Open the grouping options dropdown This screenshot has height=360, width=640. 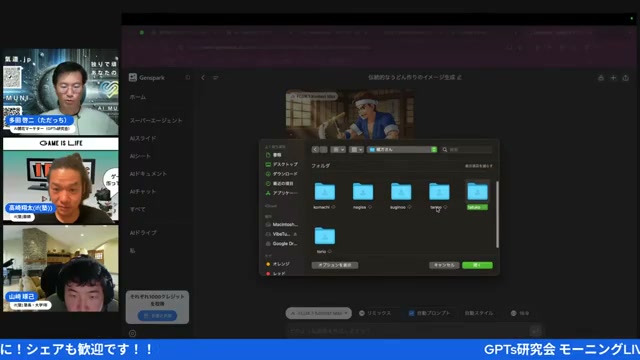pos(356,150)
